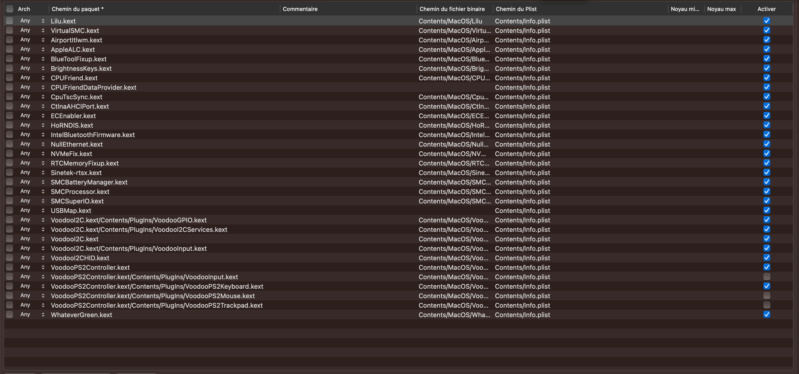Uncheck Activer for VirtualSMC.kext

click(766, 31)
